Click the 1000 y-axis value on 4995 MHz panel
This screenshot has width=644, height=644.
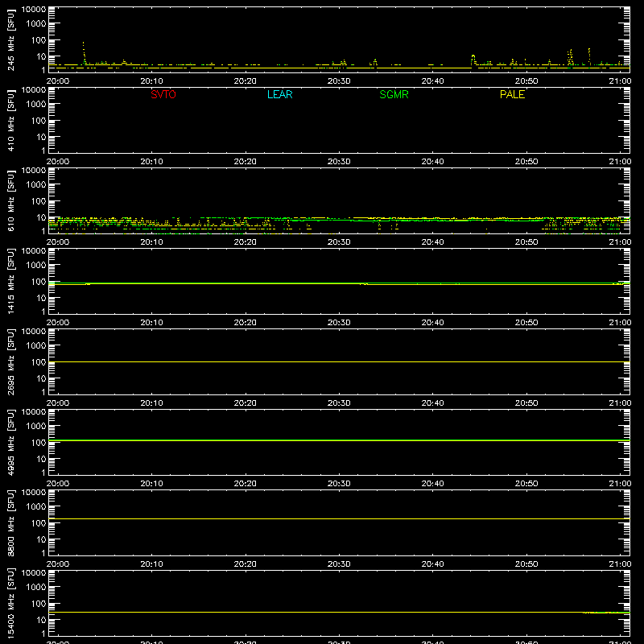click(36, 427)
